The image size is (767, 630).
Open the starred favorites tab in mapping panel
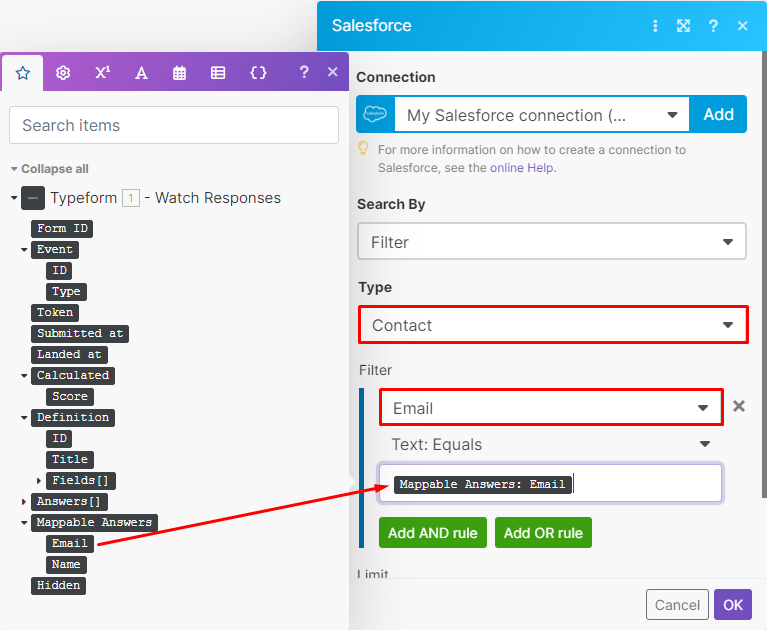pyautogui.click(x=23, y=73)
